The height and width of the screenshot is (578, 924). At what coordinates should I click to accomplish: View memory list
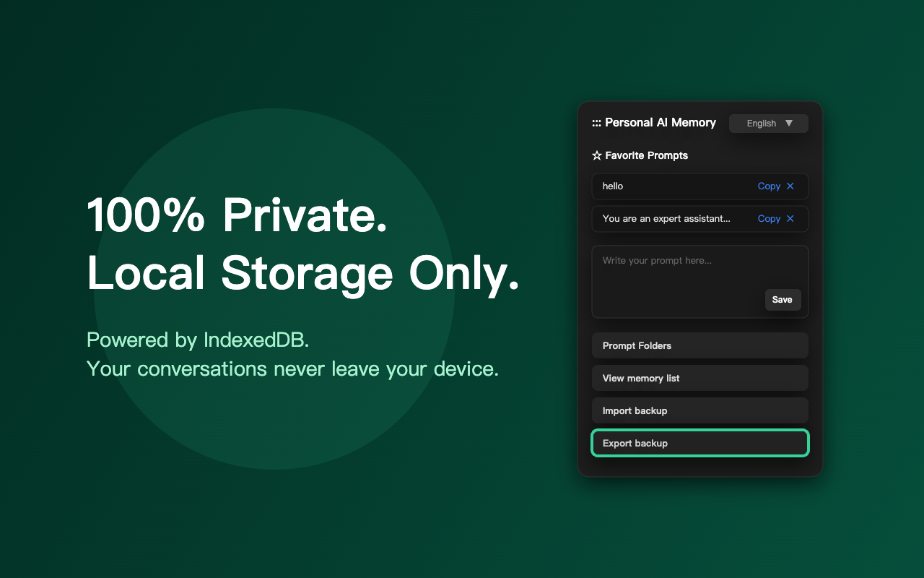tap(699, 378)
